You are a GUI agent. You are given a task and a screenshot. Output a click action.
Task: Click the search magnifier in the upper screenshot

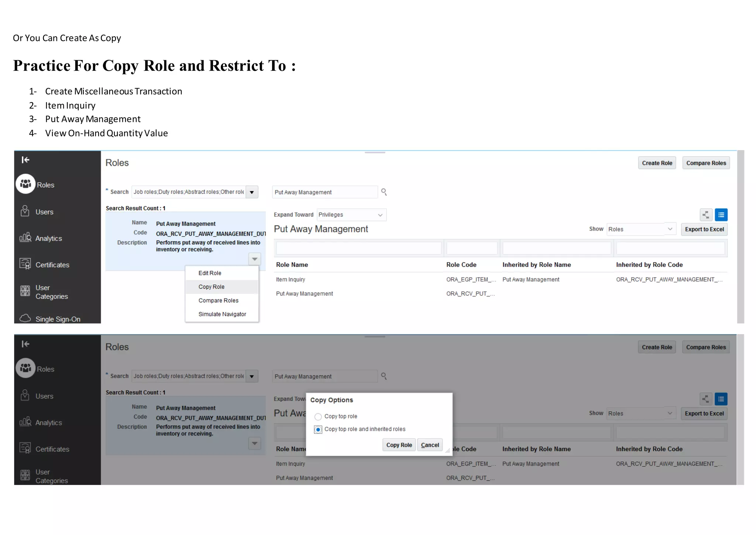tap(384, 192)
